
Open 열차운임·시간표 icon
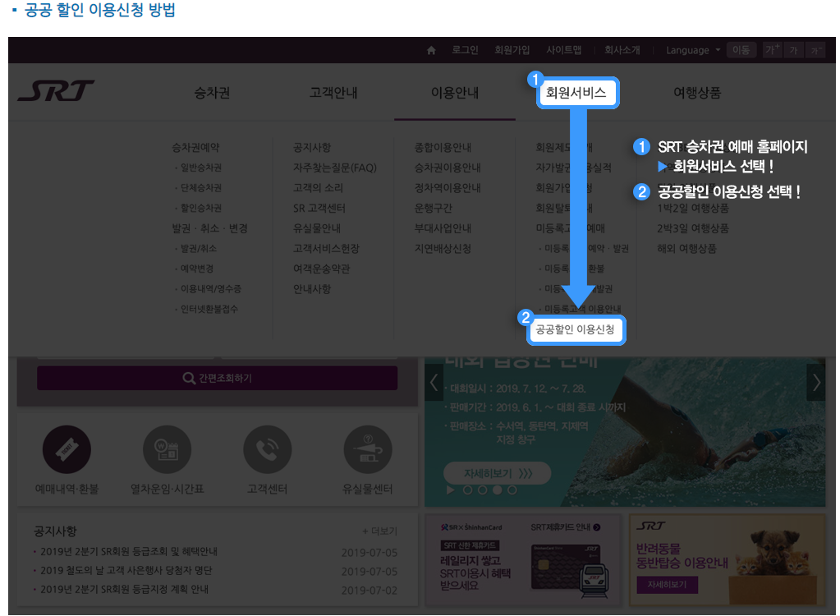167,449
